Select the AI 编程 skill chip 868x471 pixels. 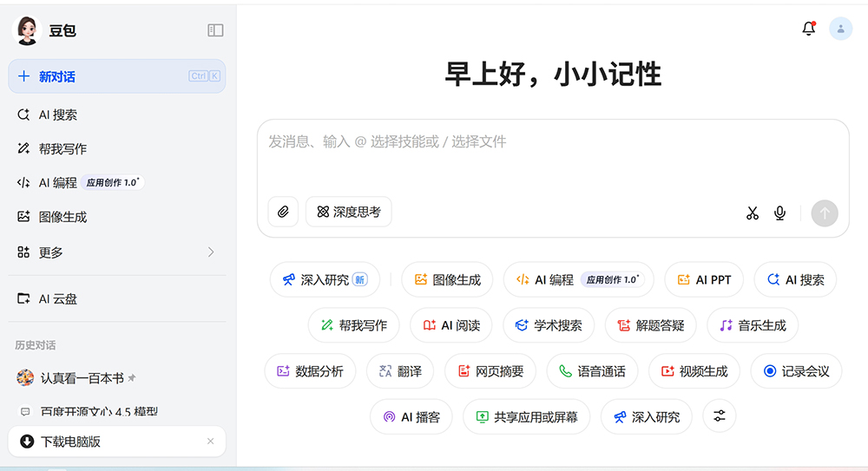click(578, 279)
